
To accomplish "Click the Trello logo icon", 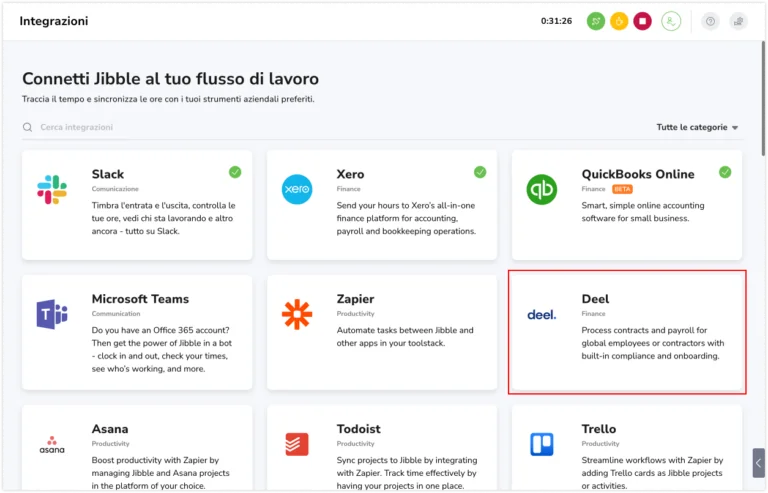I will click(x=542, y=444).
